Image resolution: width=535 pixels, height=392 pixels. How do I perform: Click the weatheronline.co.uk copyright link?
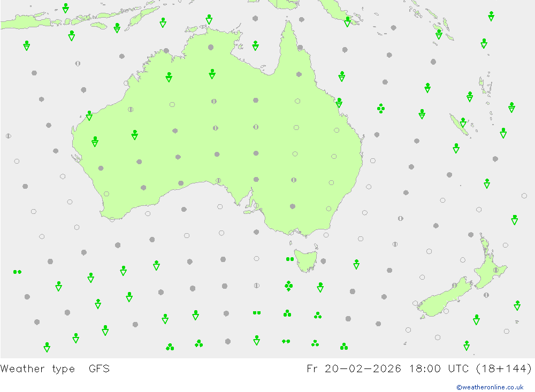(490, 387)
